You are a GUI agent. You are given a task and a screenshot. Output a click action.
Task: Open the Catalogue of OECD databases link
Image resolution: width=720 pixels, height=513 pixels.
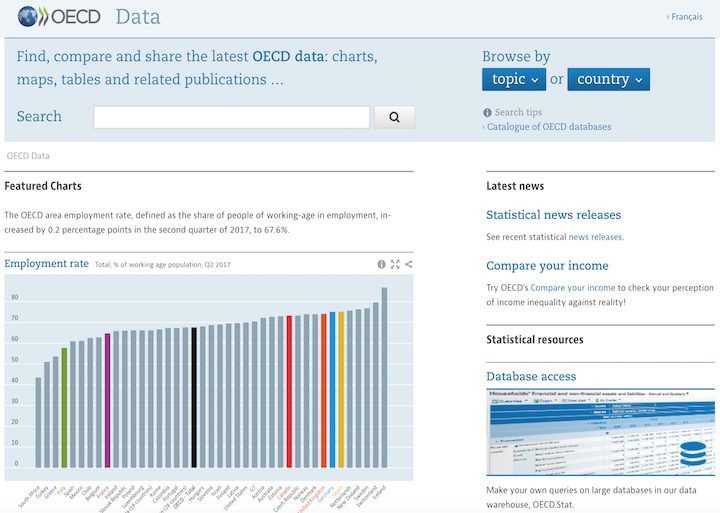(x=549, y=127)
